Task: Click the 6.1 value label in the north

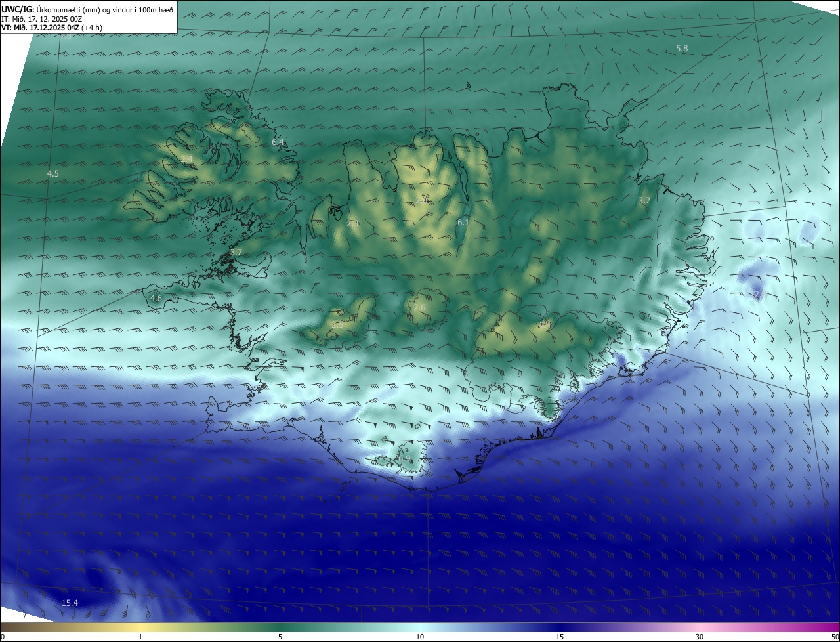Action: coord(463,223)
